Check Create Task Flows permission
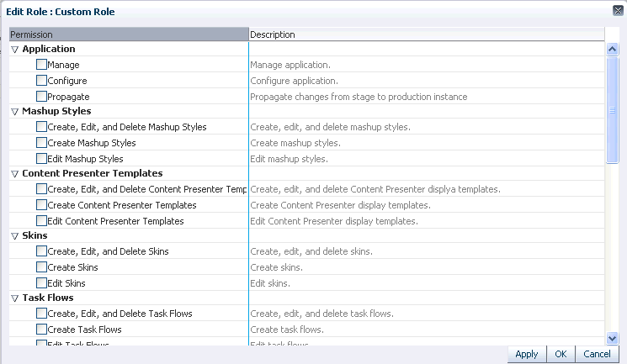 [42, 330]
